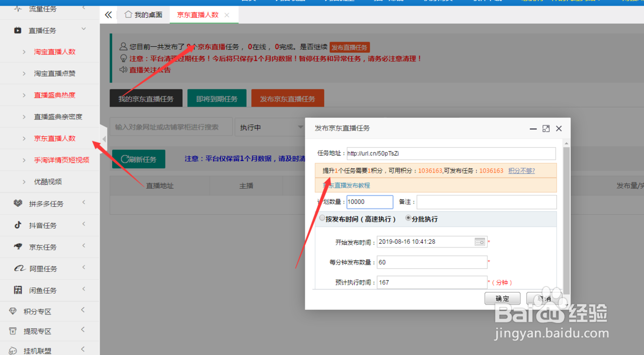Collapse sidebar with double-chevron icon
Image resolution: width=644 pixels, height=355 pixels.
point(108,15)
